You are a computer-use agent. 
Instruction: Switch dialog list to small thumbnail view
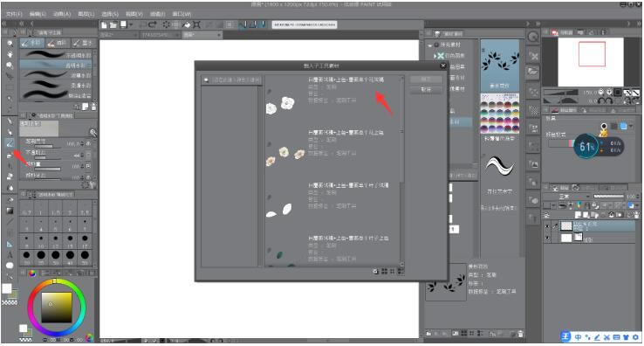point(392,271)
